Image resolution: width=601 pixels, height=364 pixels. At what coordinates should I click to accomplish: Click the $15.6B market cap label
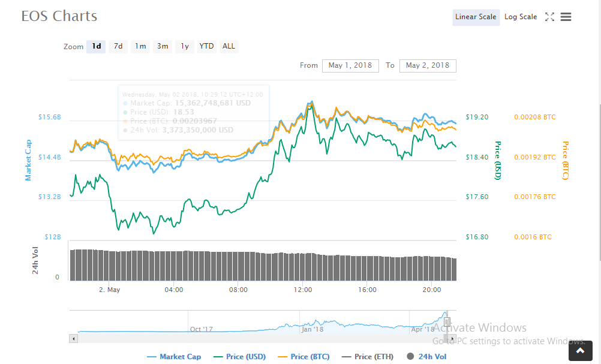click(49, 118)
